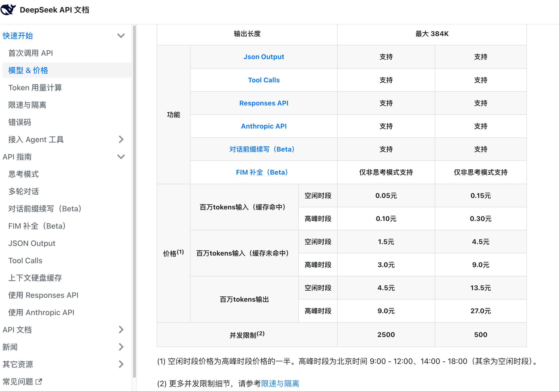Open 上下文硬盘缓存 guide page
560x392 pixels.
pyautogui.click(x=35, y=278)
